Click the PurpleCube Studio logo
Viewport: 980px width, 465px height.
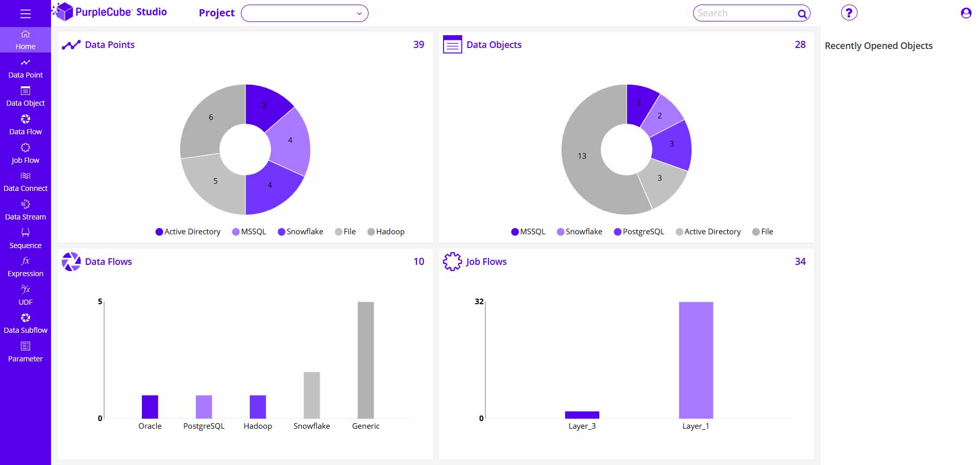coord(109,12)
